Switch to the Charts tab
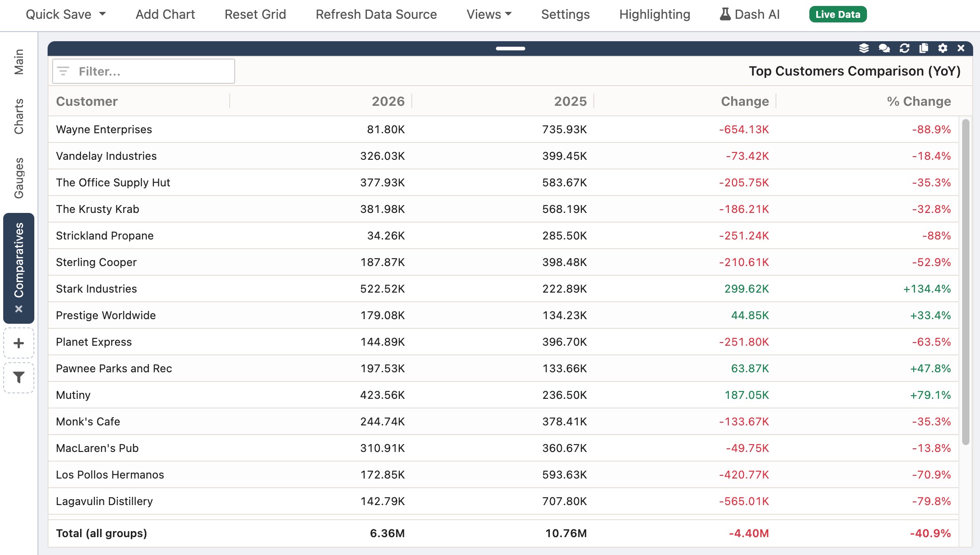Screen dimensions: 980x555 pyautogui.click(x=19, y=116)
